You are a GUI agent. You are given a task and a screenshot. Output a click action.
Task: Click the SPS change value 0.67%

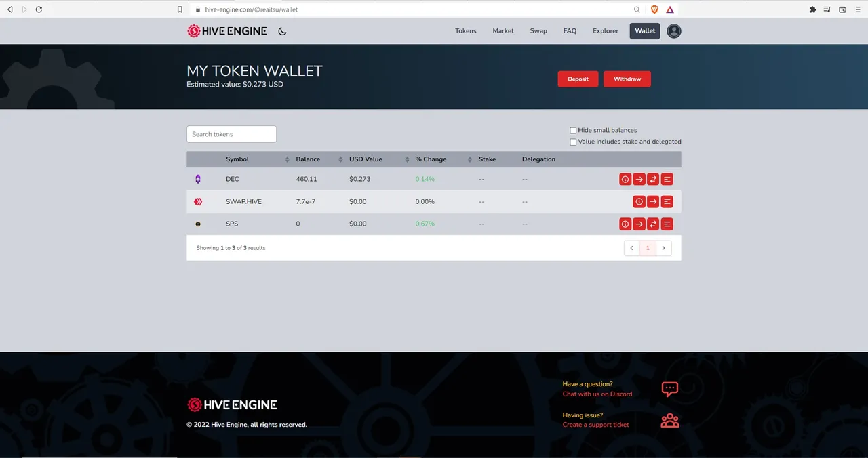425,224
